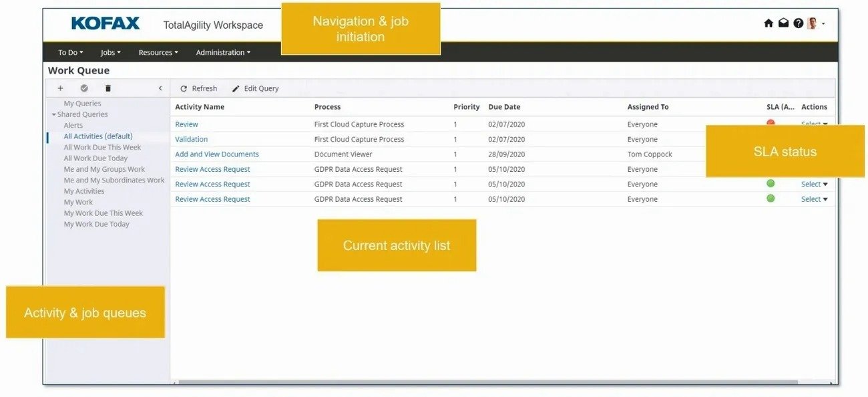
Task: Click the Edit Query button
Action: 255,88
